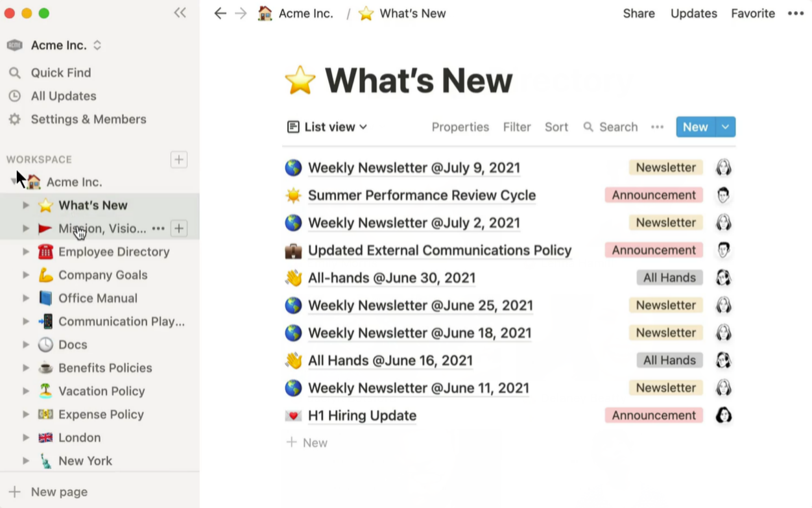Add a page with Workspace plus icon
Image resolution: width=812 pixels, height=508 pixels.
[x=179, y=160]
